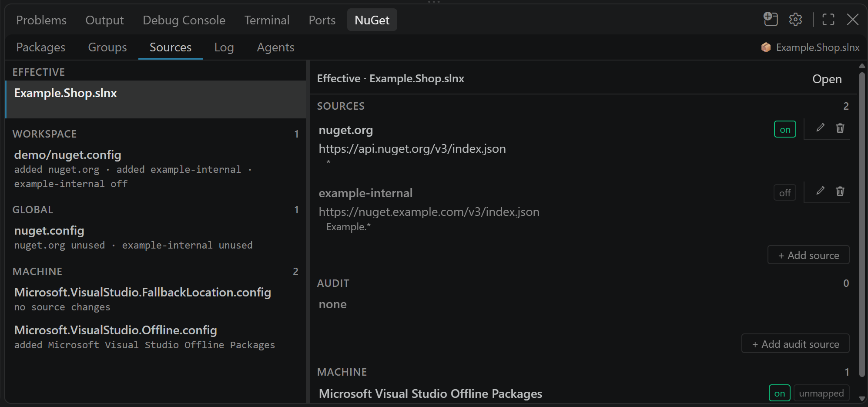Toggle example-internal source off badge
868x407 pixels.
coord(785,192)
